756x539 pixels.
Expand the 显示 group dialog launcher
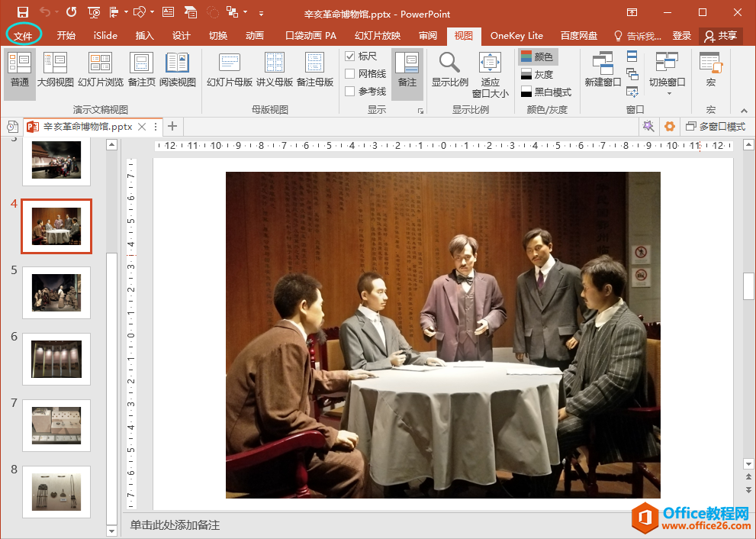coord(420,111)
